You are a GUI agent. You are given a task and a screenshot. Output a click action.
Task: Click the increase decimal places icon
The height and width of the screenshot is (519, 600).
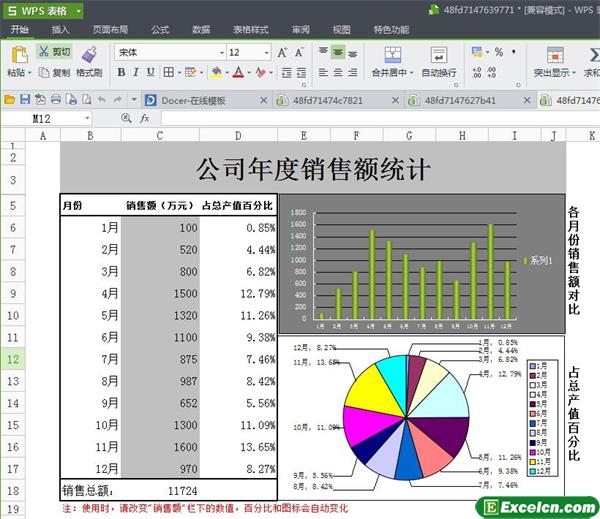[477, 72]
